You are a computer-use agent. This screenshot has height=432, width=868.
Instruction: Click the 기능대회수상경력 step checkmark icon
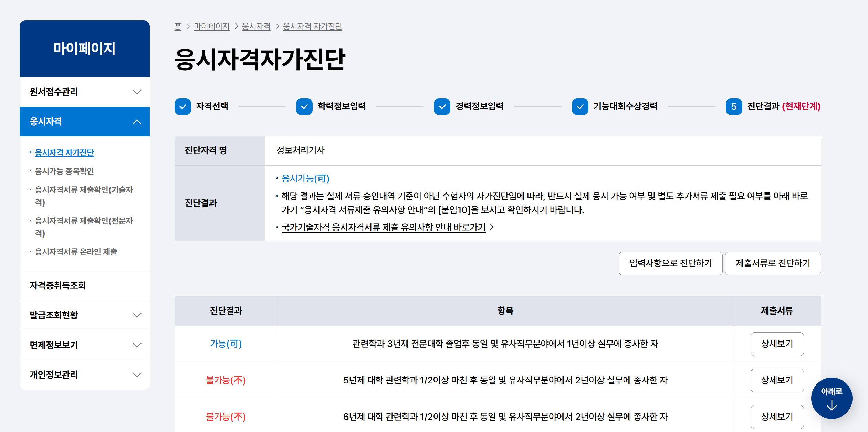tap(580, 107)
